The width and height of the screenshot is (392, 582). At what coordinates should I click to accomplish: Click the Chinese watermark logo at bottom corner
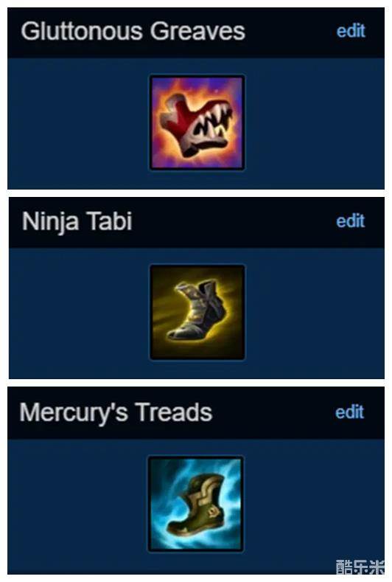point(360,567)
